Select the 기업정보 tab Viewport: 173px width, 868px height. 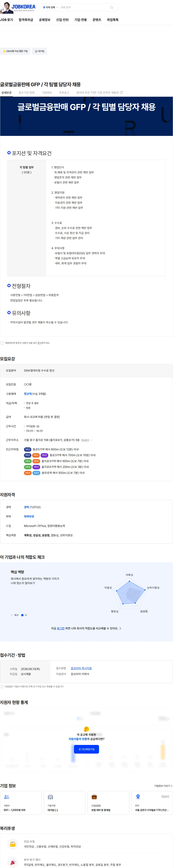click(x=47, y=93)
